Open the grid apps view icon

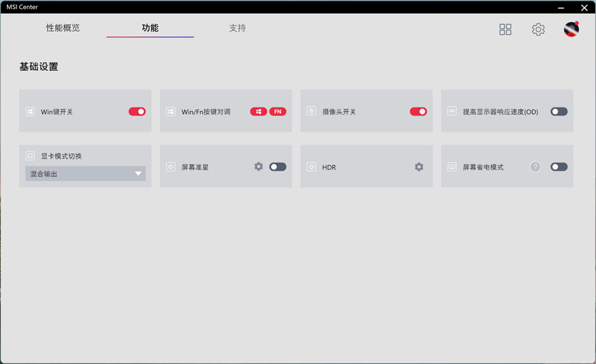click(x=505, y=30)
